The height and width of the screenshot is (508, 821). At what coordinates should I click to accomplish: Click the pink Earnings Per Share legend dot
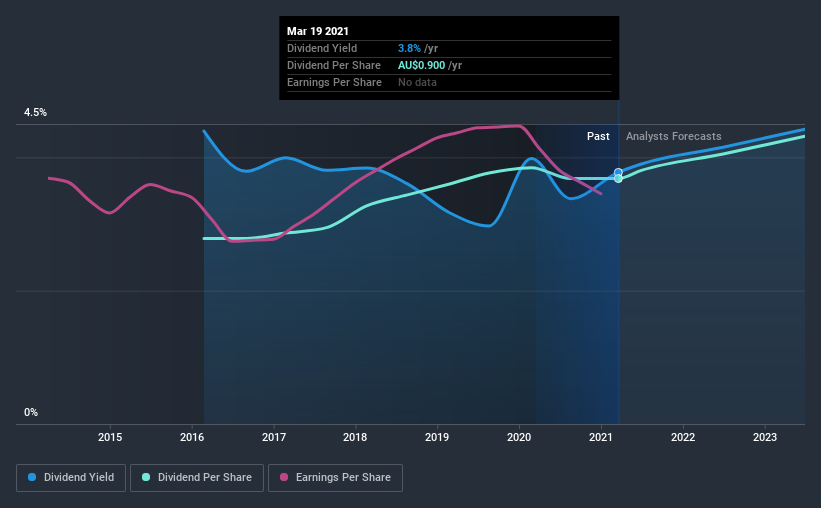pyautogui.click(x=284, y=477)
